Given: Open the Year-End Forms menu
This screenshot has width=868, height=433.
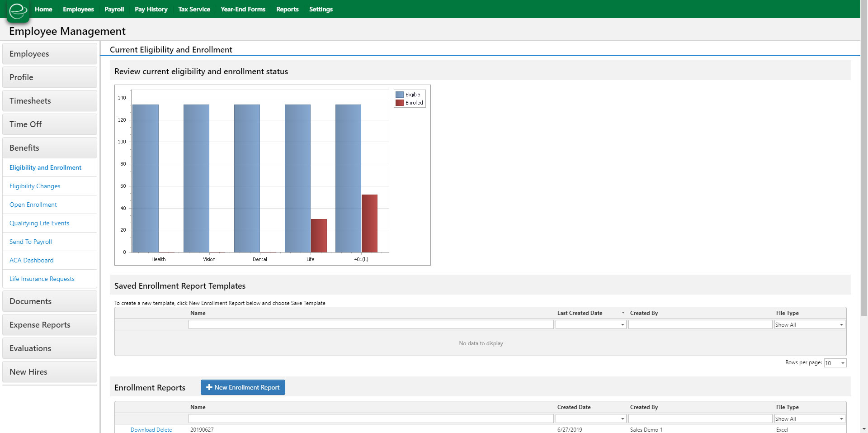Looking at the screenshot, I should (243, 9).
